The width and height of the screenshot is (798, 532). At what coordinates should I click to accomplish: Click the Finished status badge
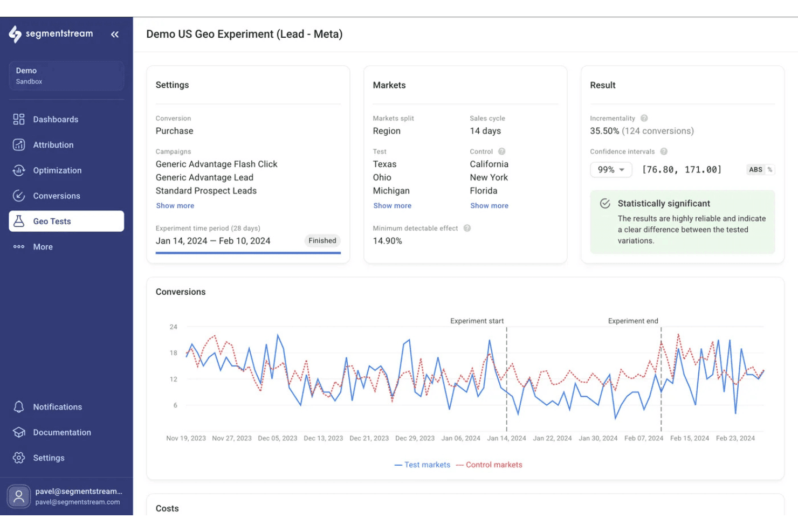pyautogui.click(x=322, y=241)
